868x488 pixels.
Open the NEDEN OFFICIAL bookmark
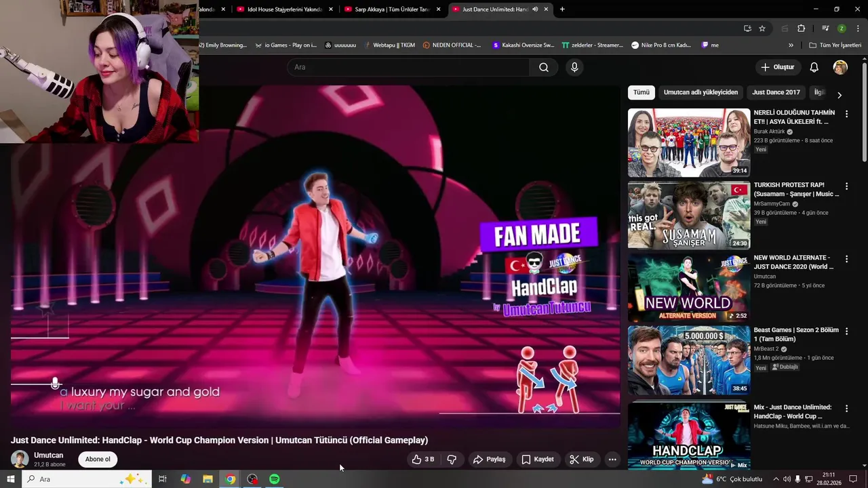(x=452, y=45)
